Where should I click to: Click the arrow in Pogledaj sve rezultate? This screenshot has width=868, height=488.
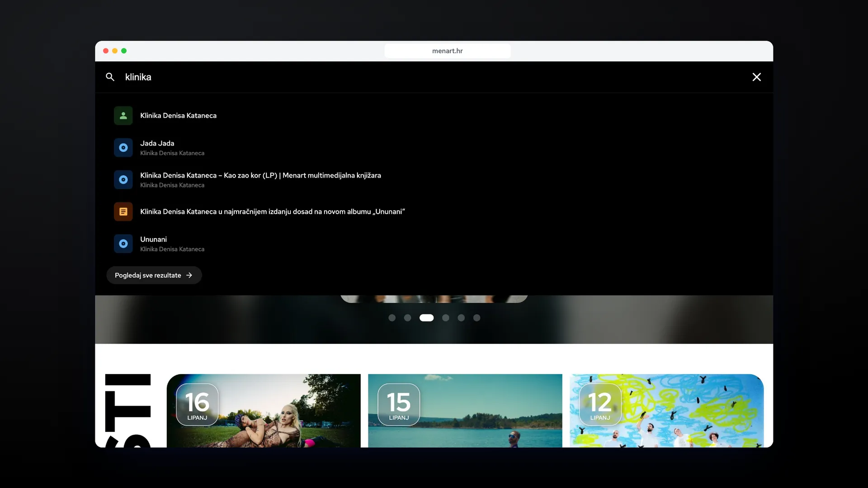[x=189, y=275]
